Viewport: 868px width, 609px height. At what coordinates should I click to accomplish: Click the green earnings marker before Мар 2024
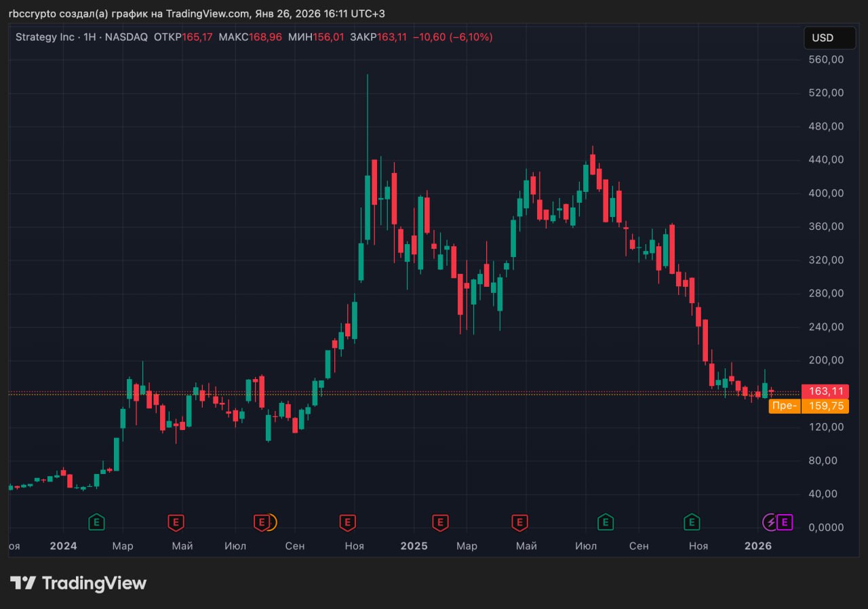[x=97, y=522]
